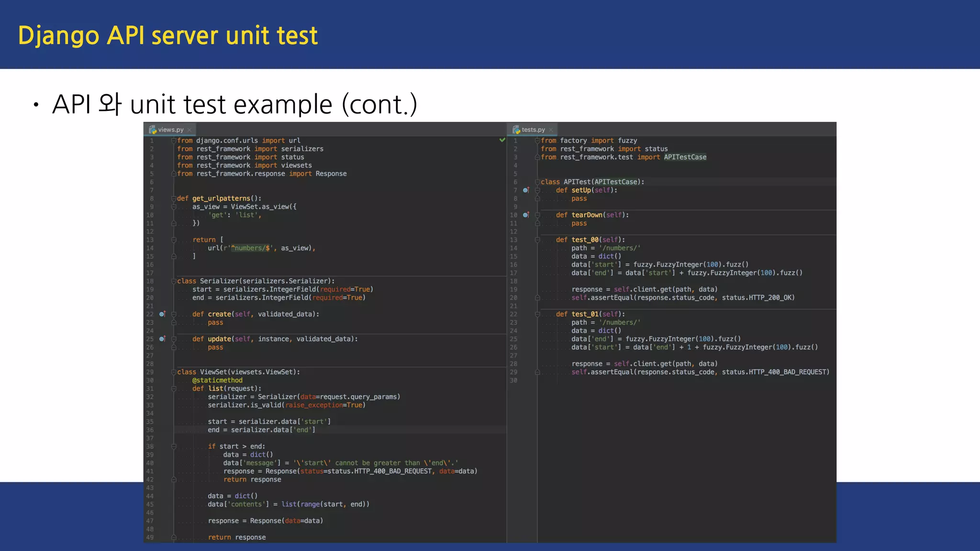
Task: Click the Python file icon on tests.py tab
Action: coord(516,130)
